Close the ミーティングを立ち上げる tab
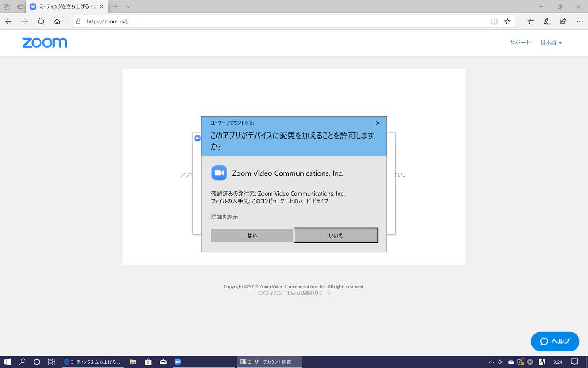 pos(102,6)
